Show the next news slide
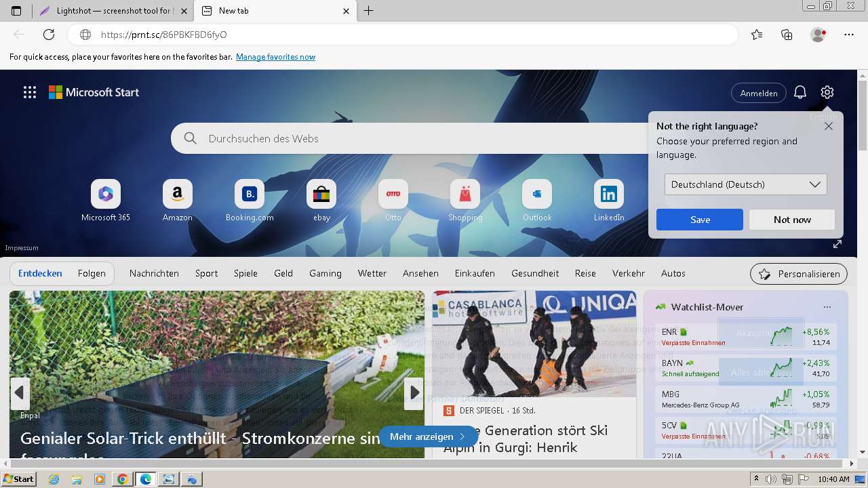The image size is (868, 488). (414, 392)
